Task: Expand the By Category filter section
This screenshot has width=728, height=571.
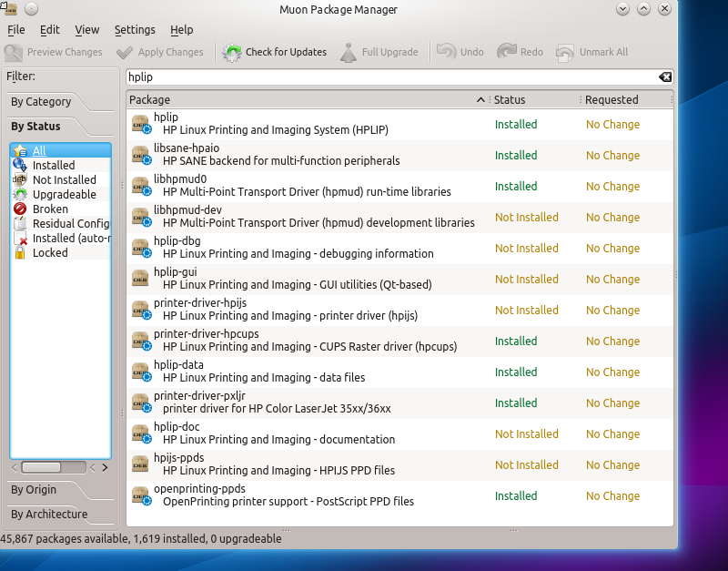Action: (x=41, y=102)
